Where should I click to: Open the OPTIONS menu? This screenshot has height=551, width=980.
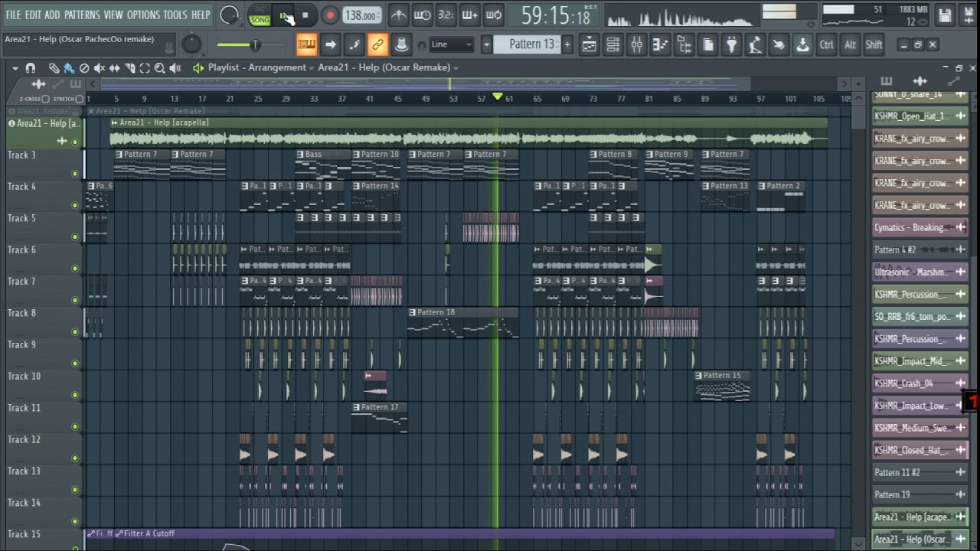click(143, 15)
